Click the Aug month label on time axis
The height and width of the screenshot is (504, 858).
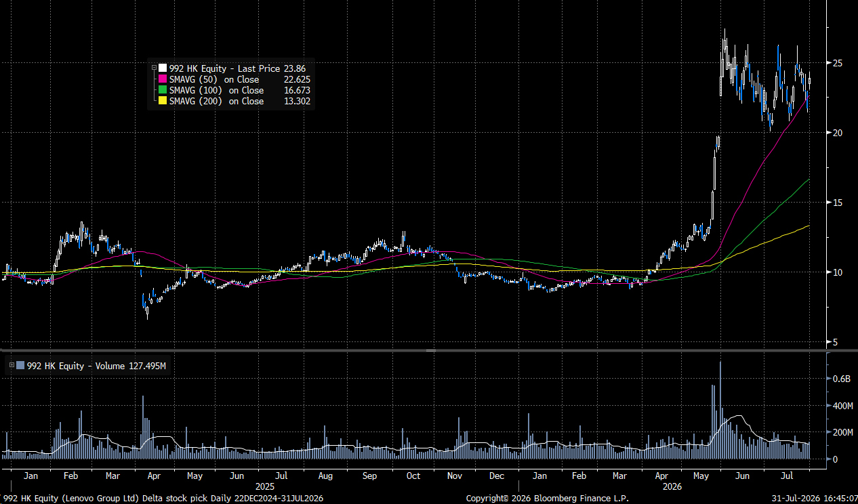tap(325, 476)
